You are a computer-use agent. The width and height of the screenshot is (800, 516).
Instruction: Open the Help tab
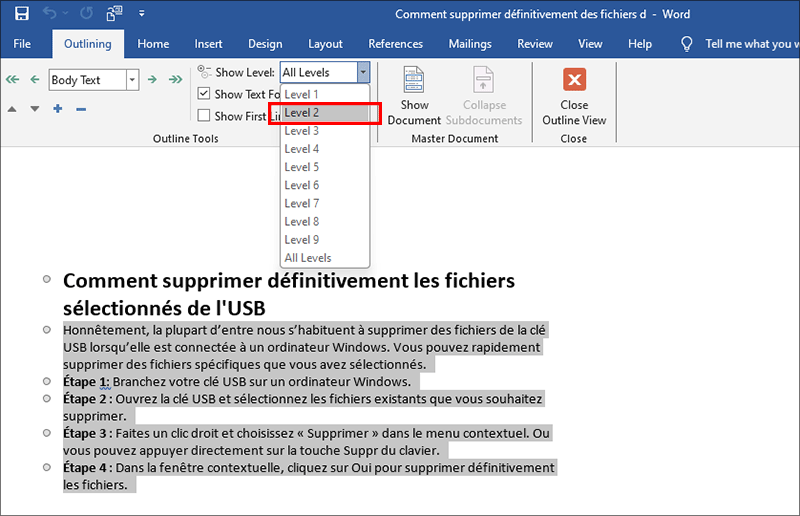[x=640, y=44]
